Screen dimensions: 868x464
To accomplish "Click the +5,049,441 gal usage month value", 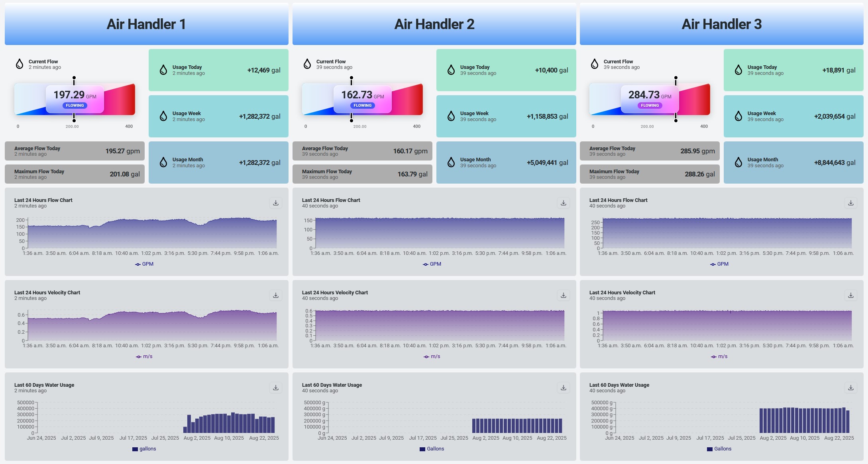I will click(x=548, y=162).
